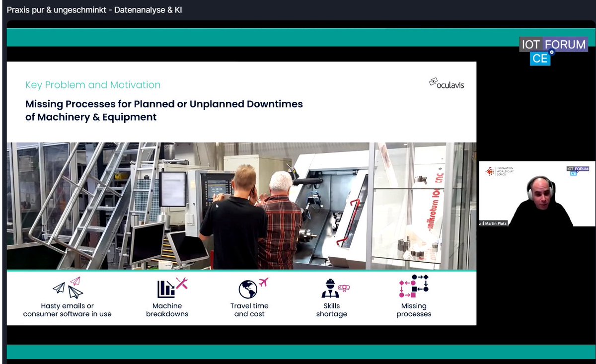Click the 'Missing processes' caption
The width and height of the screenshot is (596, 364).
click(414, 310)
